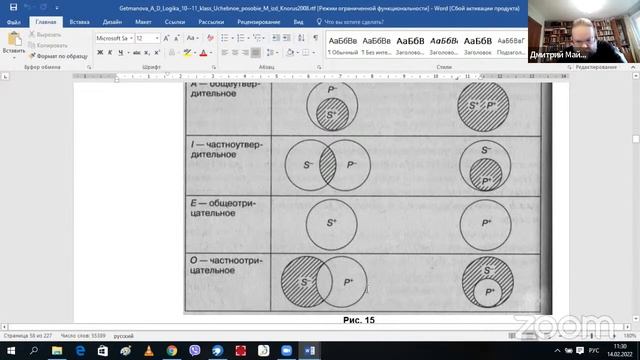Clear all formatting with the eraser icon
Screen dimensions: 640x360
tap(210, 38)
